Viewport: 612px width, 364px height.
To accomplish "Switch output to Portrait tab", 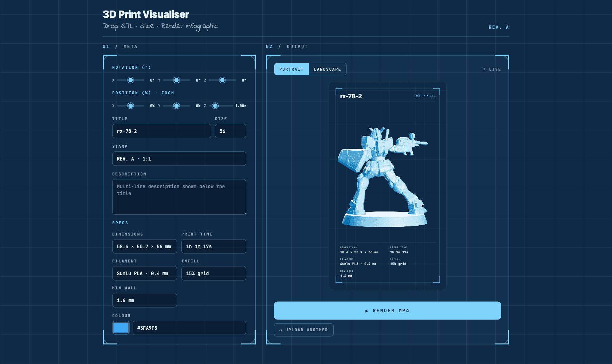I will click(291, 69).
